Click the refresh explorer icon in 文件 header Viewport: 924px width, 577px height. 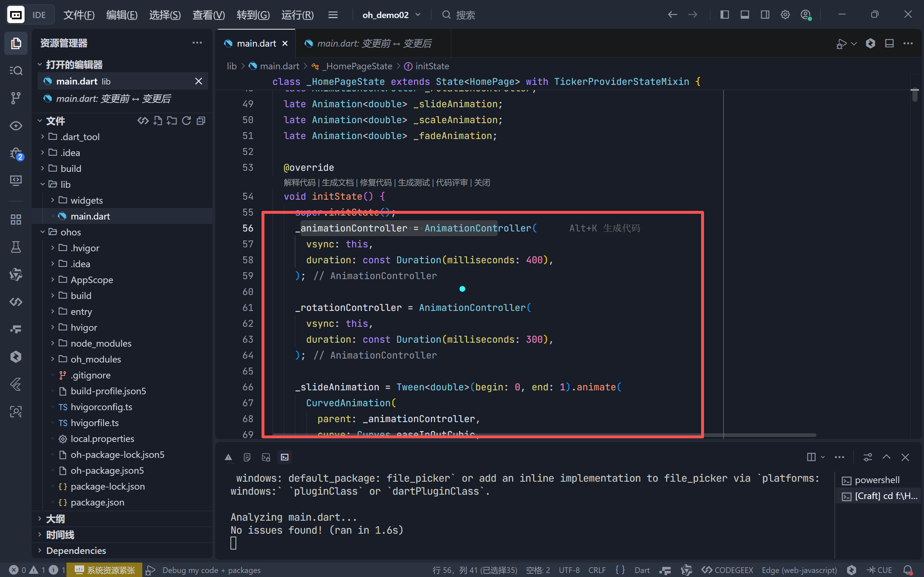tap(186, 121)
